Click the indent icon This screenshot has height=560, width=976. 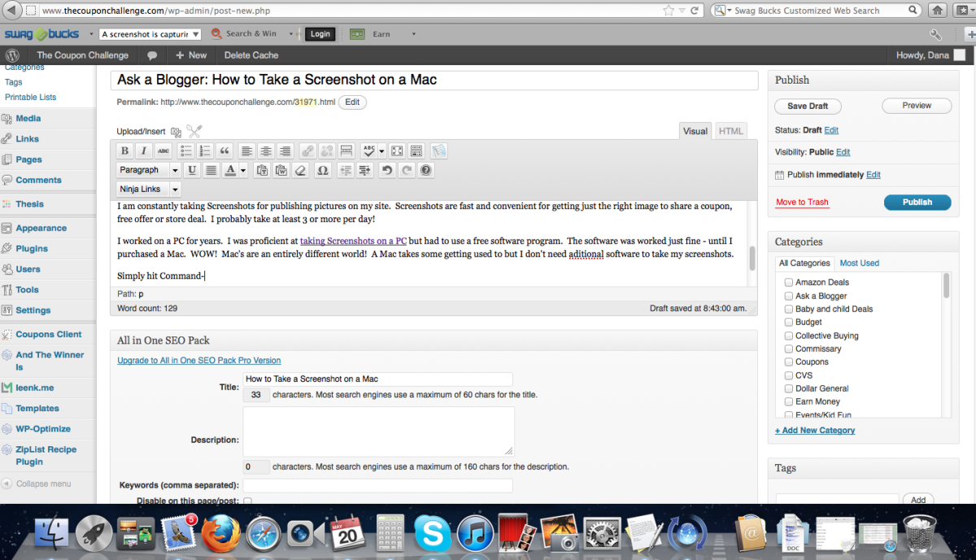pos(364,170)
